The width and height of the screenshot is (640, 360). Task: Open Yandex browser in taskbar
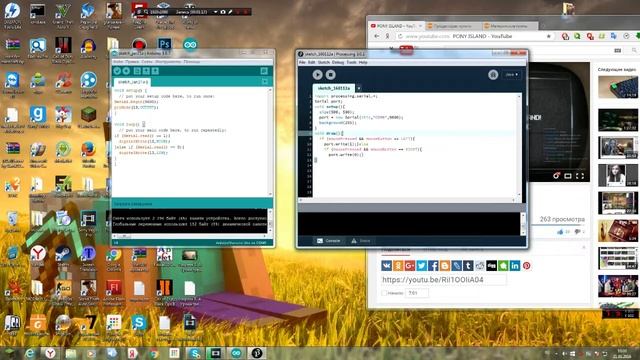pos(51,353)
